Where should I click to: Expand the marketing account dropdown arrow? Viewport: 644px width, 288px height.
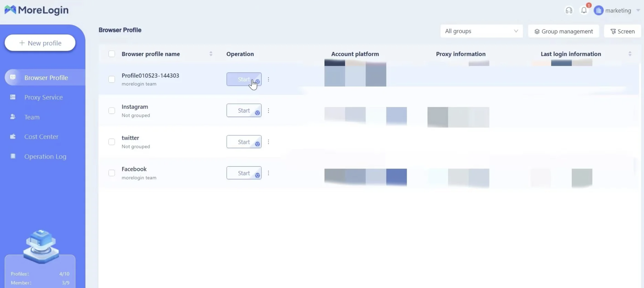[638, 11]
